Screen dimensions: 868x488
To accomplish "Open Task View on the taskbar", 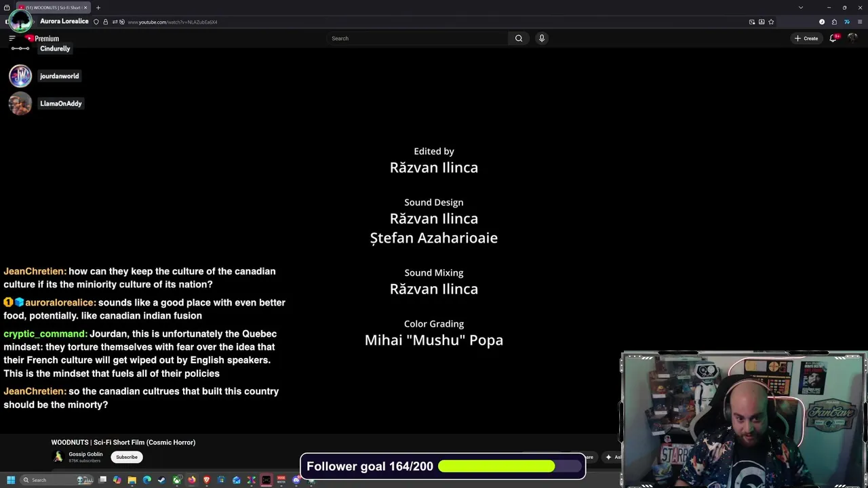I will click(102, 480).
